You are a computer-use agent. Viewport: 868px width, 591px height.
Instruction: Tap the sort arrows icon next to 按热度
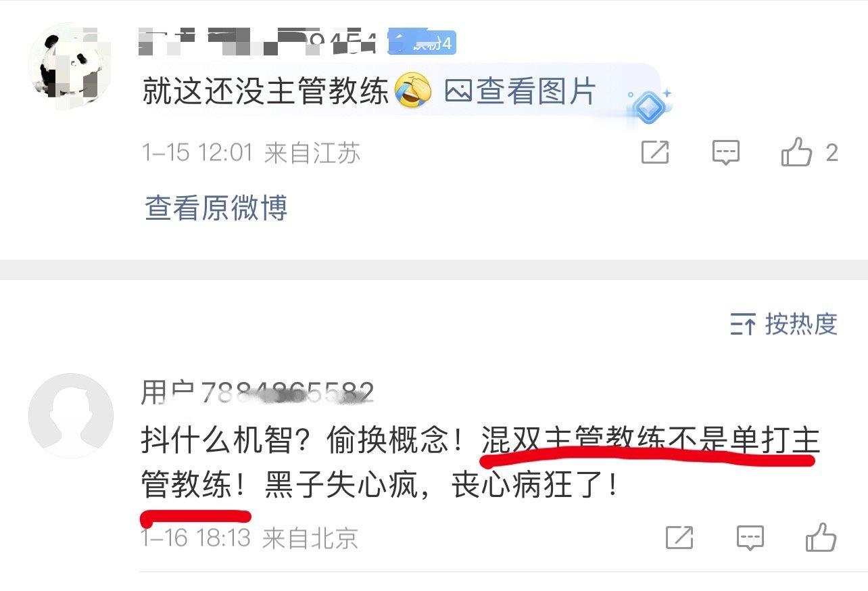pyautogui.click(x=742, y=325)
